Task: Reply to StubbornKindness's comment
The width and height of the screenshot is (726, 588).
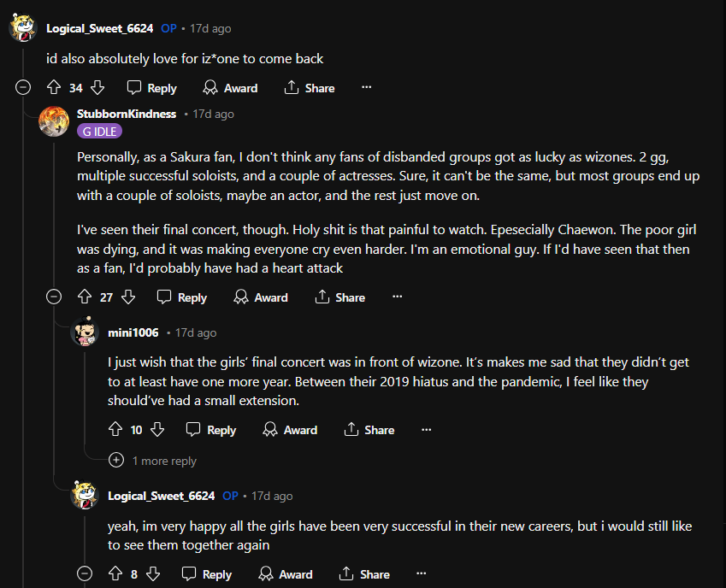Action: (x=182, y=297)
